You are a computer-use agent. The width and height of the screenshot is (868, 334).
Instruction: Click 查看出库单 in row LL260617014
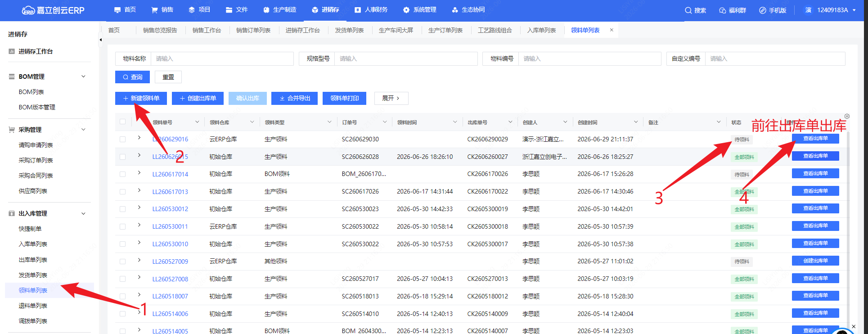tap(815, 173)
